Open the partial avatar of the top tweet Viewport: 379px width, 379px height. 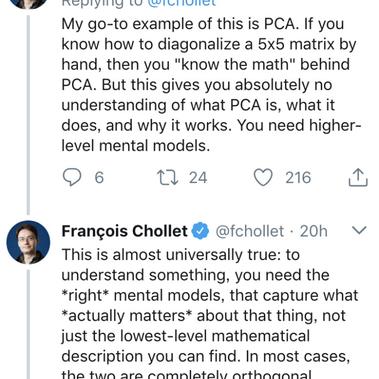click(x=28, y=4)
